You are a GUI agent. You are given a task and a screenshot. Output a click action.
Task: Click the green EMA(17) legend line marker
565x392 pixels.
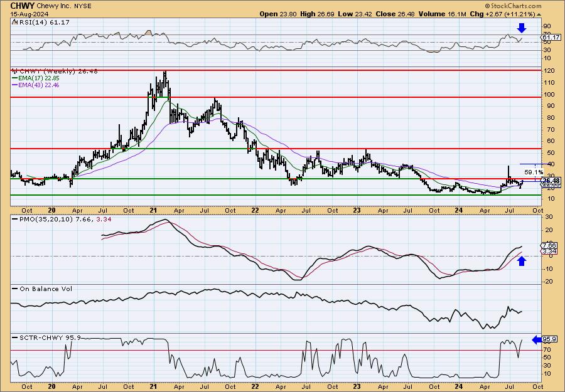tap(15, 78)
